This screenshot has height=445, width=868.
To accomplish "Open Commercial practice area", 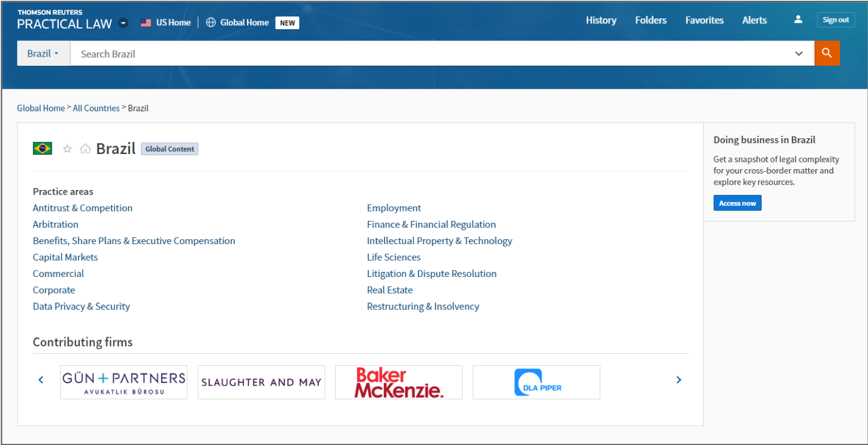I will pos(58,274).
